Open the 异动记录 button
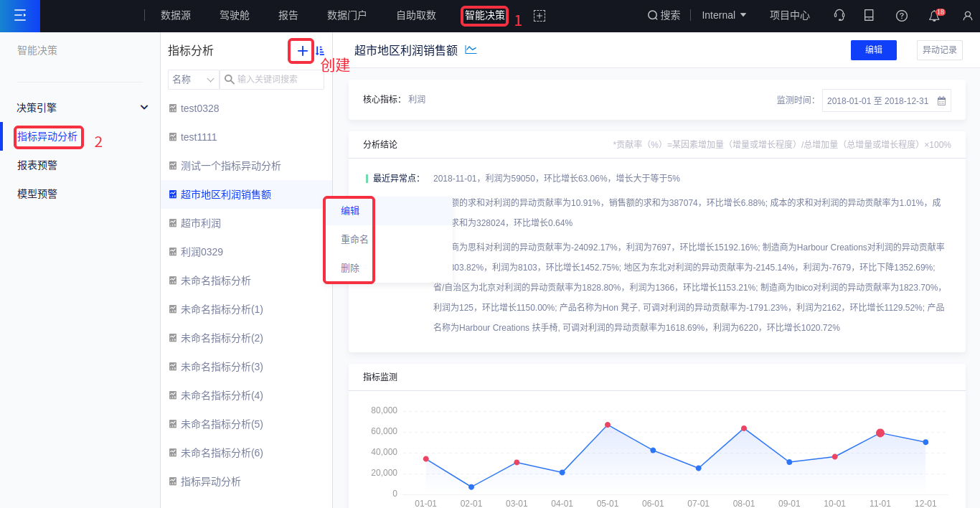Image resolution: width=980 pixels, height=508 pixels. click(x=939, y=50)
